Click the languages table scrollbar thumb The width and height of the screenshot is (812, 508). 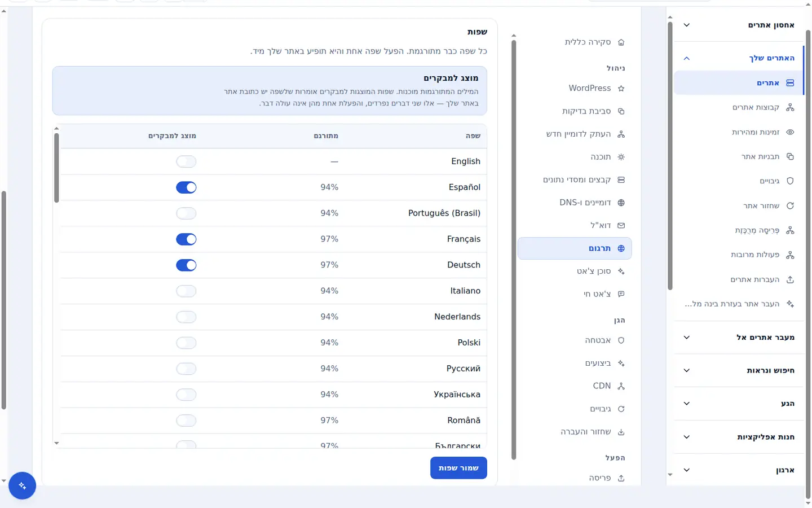pos(56,168)
